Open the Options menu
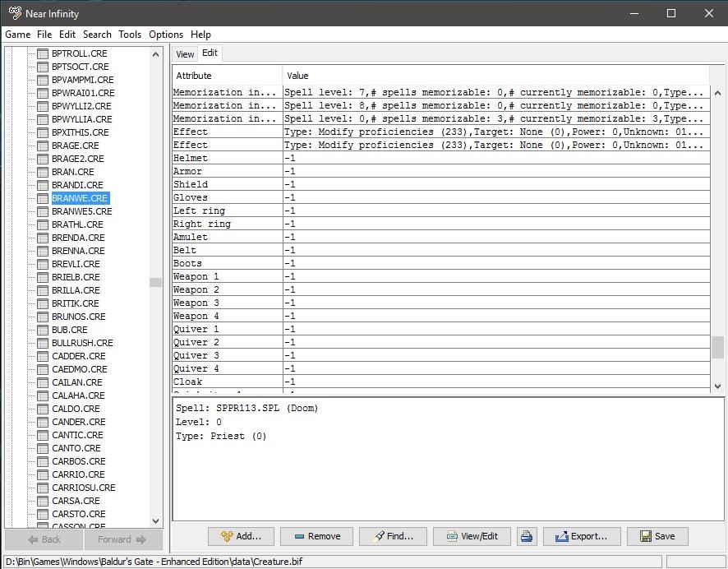This screenshot has width=728, height=569. [x=166, y=35]
